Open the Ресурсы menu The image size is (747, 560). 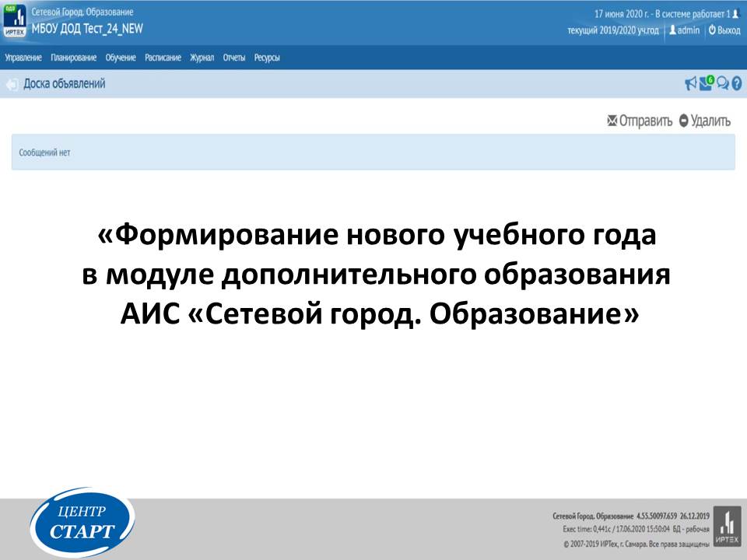(267, 58)
